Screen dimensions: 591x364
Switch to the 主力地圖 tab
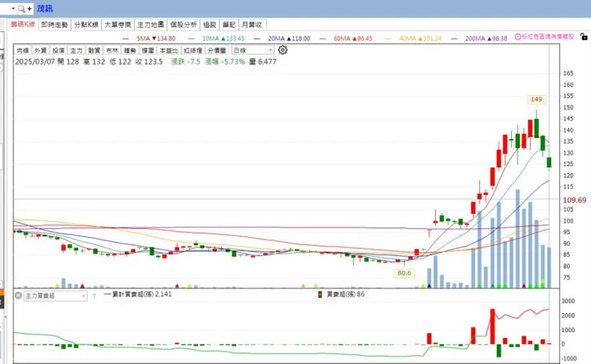(x=150, y=25)
